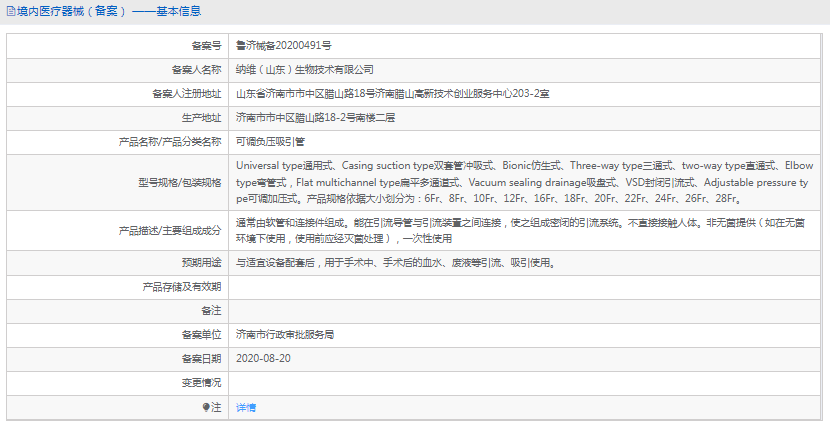Click the 备案人名称 label cell
This screenshot has width=830, height=428.
click(118, 70)
